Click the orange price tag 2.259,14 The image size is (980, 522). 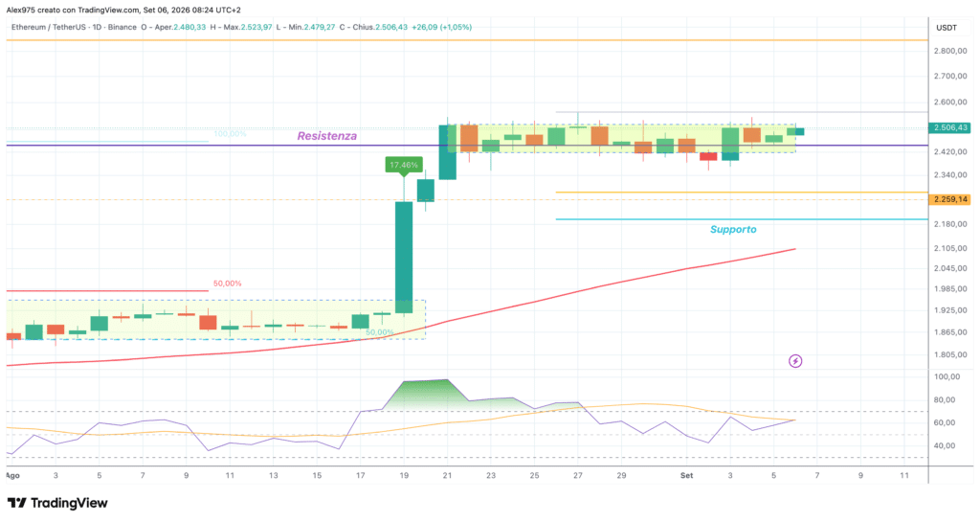[950, 199]
